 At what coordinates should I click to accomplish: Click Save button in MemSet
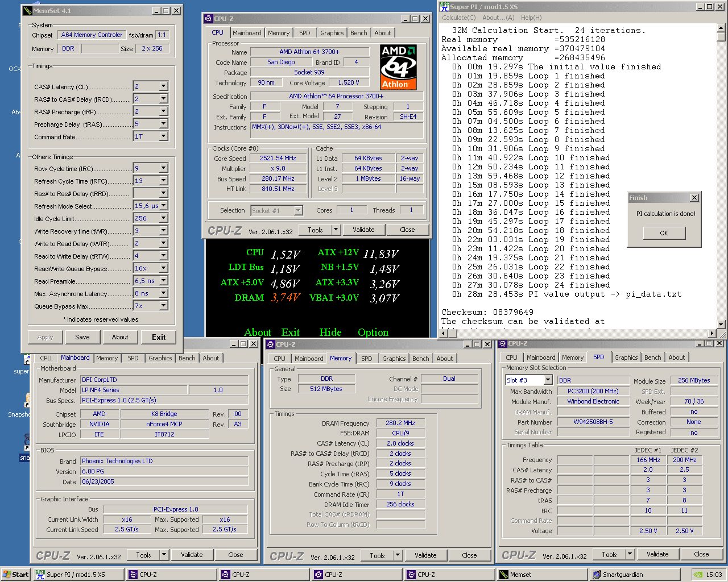[82, 337]
